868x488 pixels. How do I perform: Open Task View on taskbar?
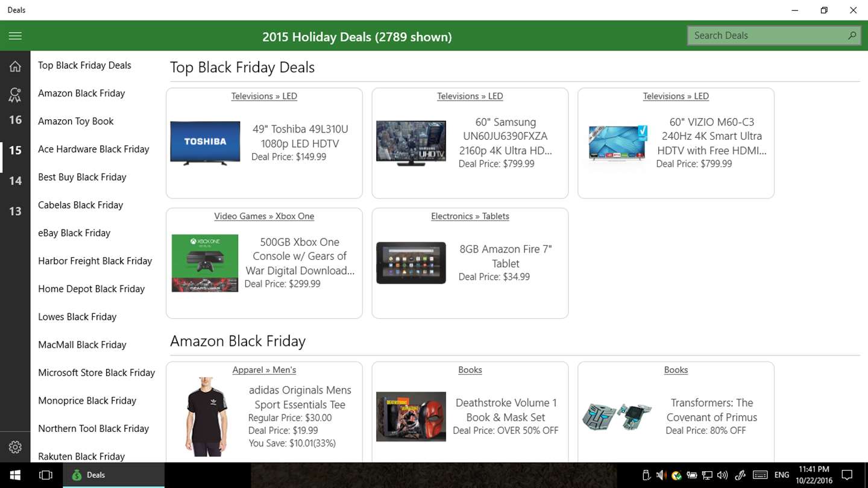[x=46, y=475]
